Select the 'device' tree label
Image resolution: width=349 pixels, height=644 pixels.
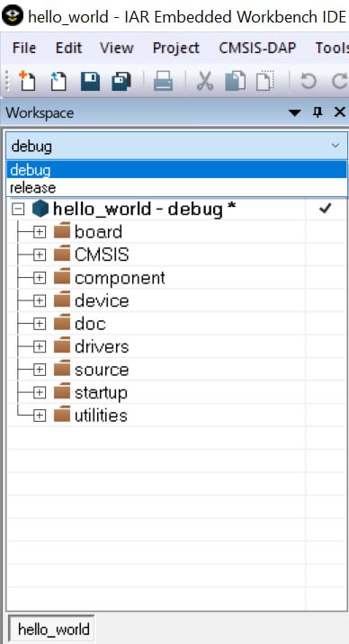pyautogui.click(x=102, y=301)
